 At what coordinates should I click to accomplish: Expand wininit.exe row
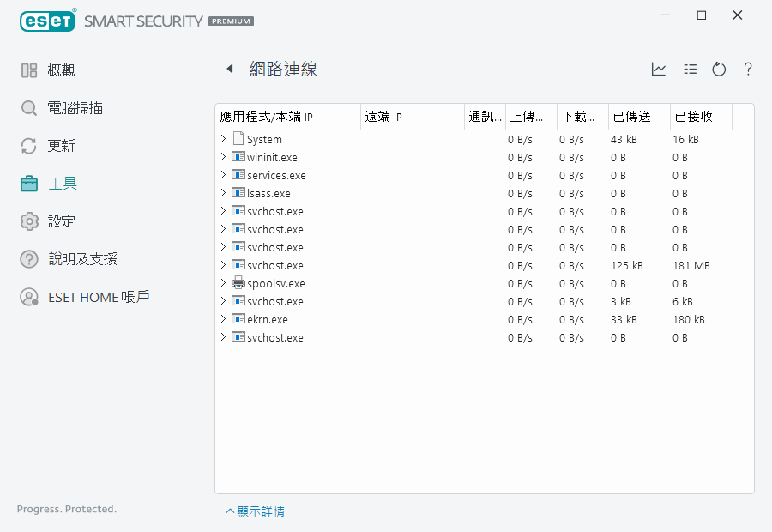click(223, 157)
